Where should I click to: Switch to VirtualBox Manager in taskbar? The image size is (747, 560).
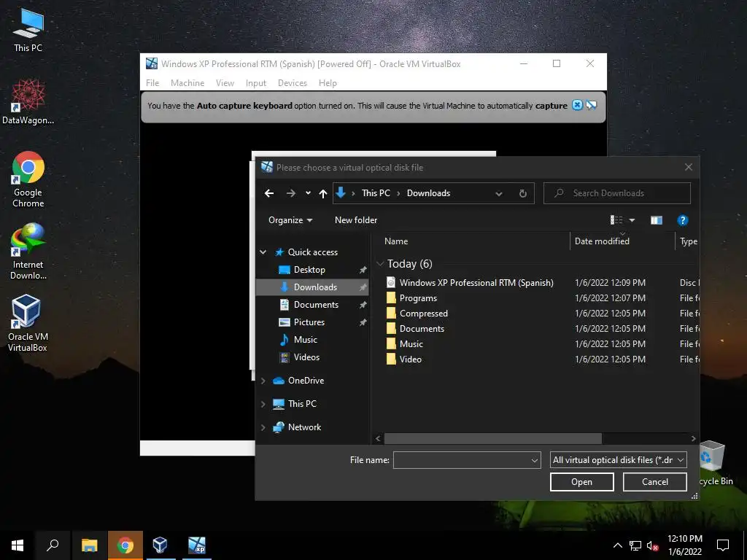coord(160,545)
